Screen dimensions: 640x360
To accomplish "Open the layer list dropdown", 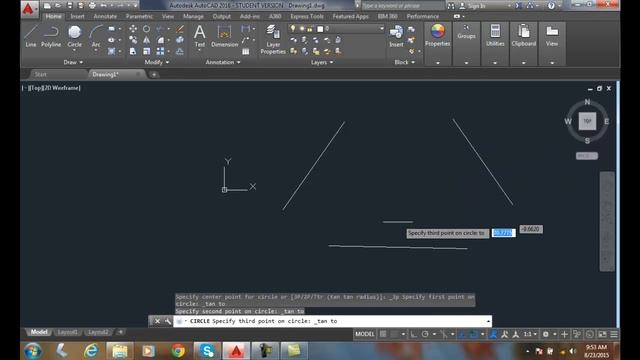I will [382, 29].
